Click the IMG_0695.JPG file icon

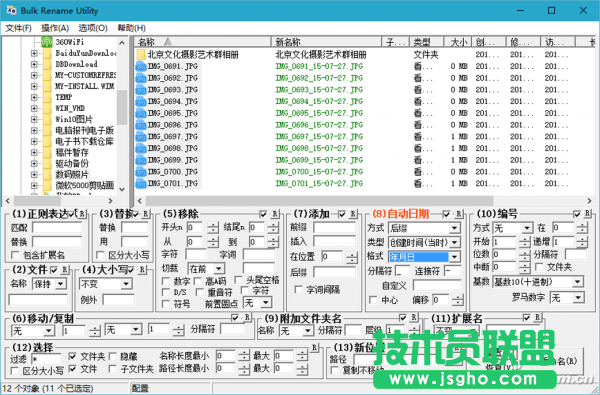point(141,114)
